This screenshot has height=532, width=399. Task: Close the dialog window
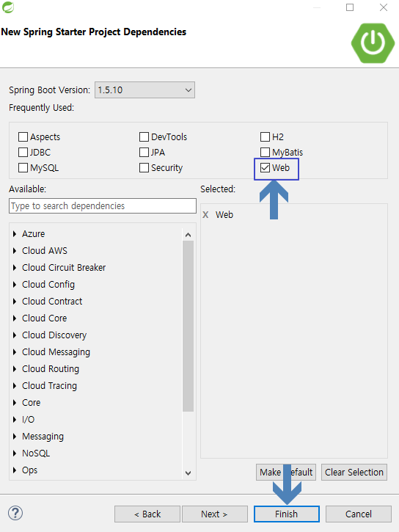[x=384, y=7]
